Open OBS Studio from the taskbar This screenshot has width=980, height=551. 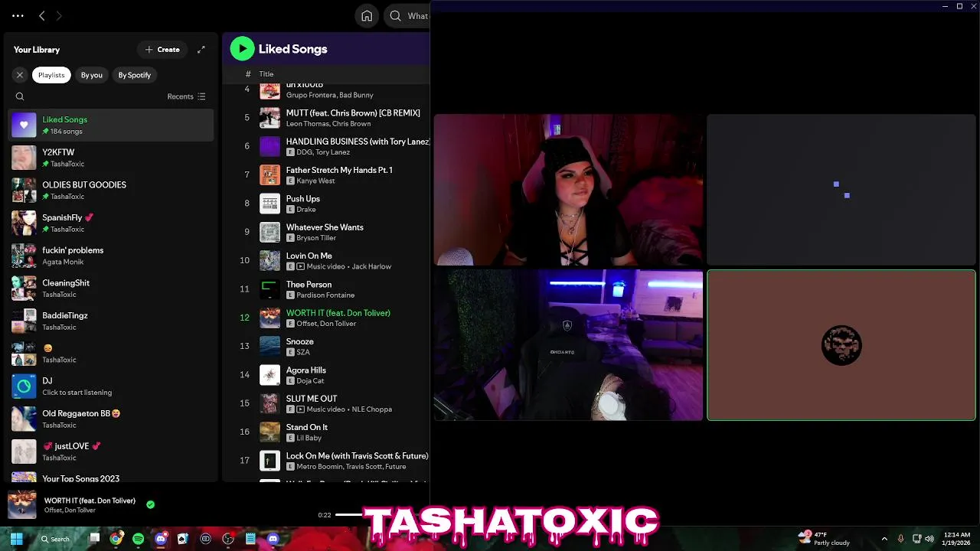pos(227,539)
